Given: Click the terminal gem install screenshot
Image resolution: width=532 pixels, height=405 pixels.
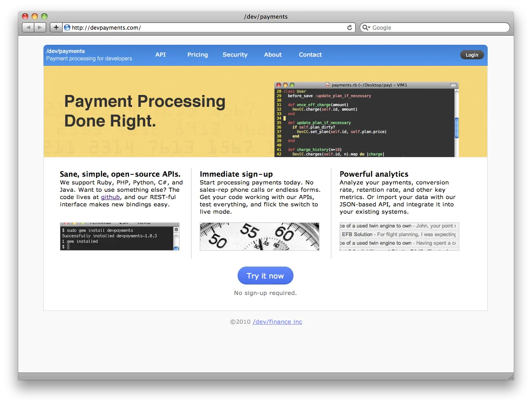Looking at the screenshot, I should coord(120,236).
